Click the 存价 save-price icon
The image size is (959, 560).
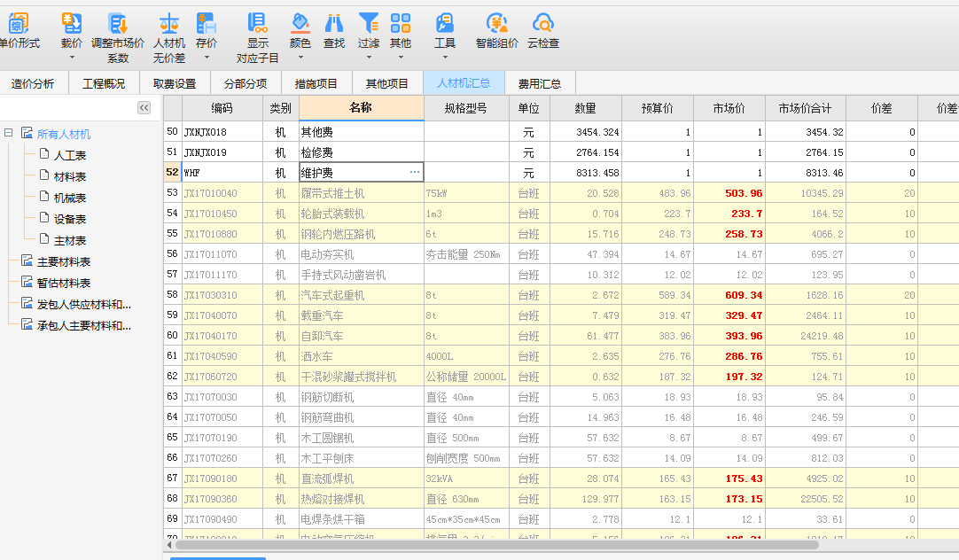207,24
